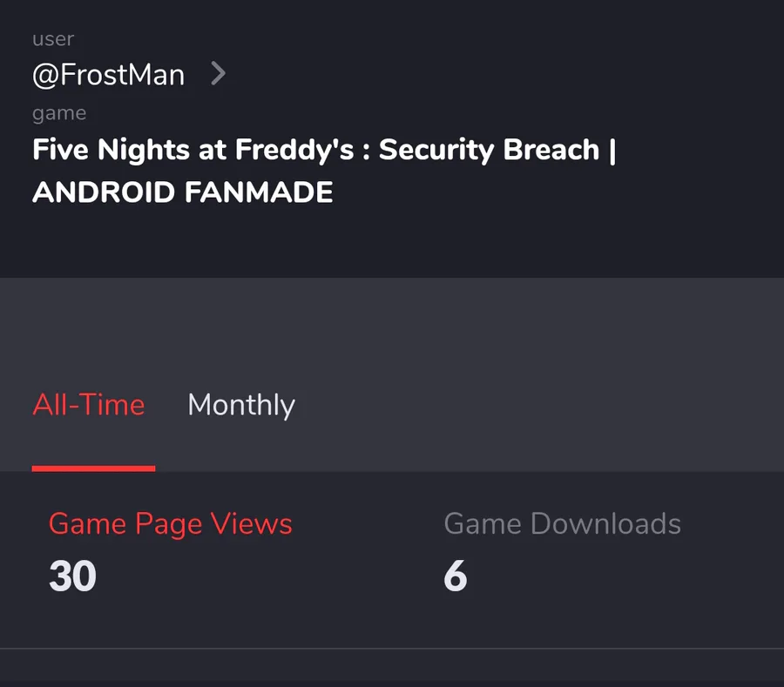784x687 pixels.
Task: Click the small 'game' label
Action: tap(59, 113)
